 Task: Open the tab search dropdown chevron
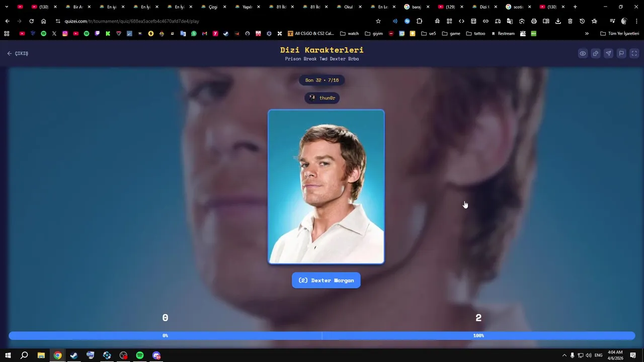coord(7,7)
